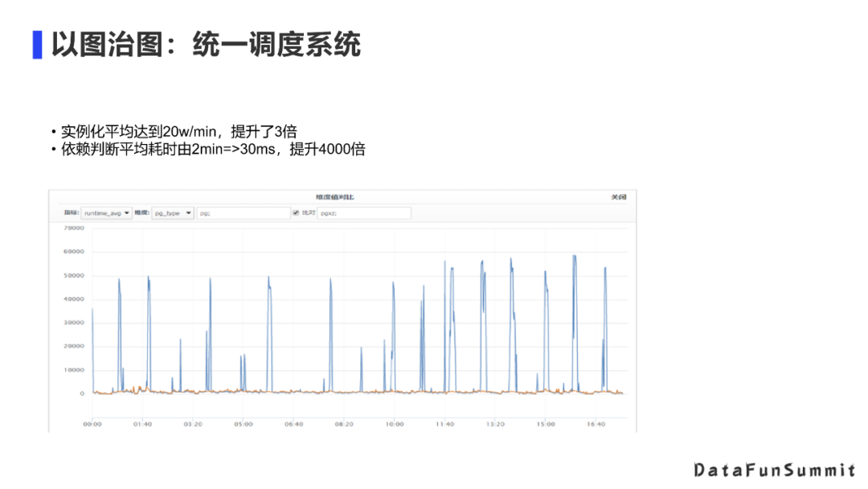Click the 20000 y-axis label

[x=74, y=346]
